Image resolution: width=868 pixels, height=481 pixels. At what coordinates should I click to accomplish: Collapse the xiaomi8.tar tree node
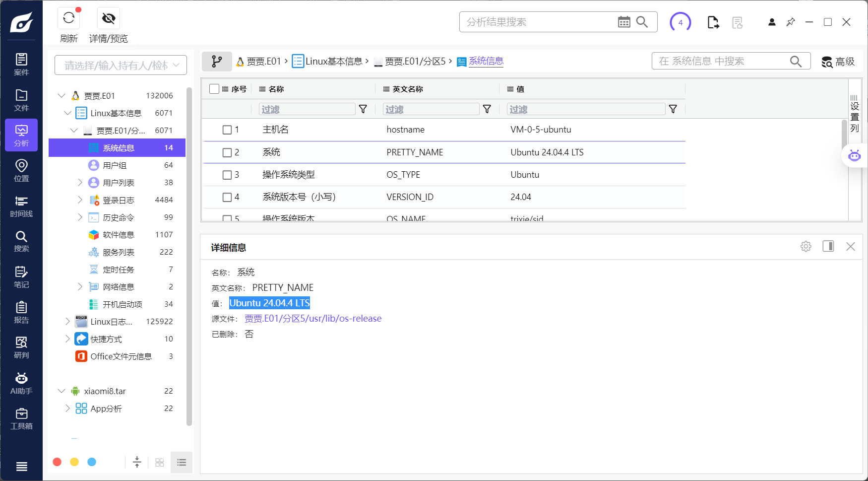coord(62,391)
